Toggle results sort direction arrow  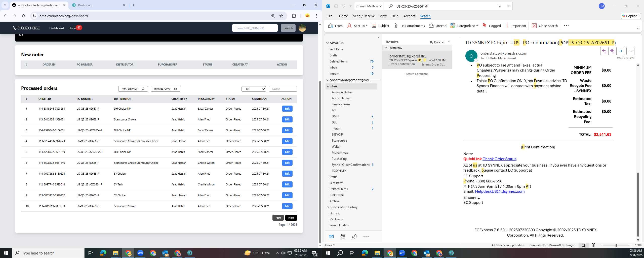tap(449, 42)
